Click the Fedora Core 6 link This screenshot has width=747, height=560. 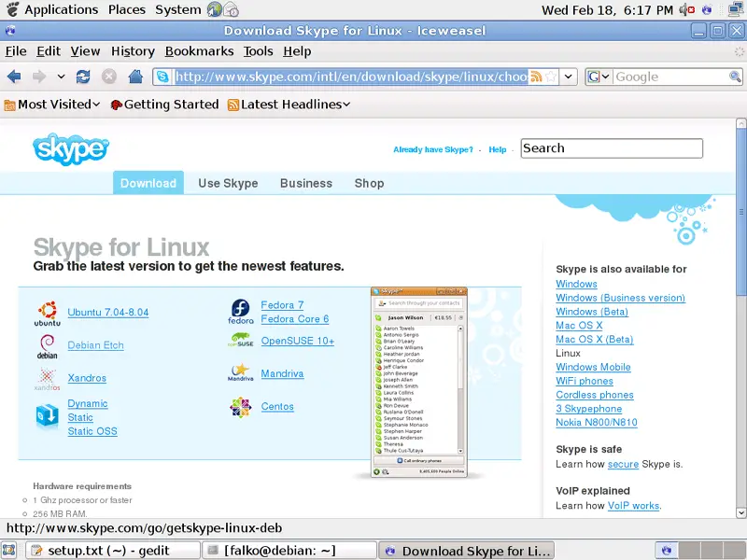pos(295,319)
